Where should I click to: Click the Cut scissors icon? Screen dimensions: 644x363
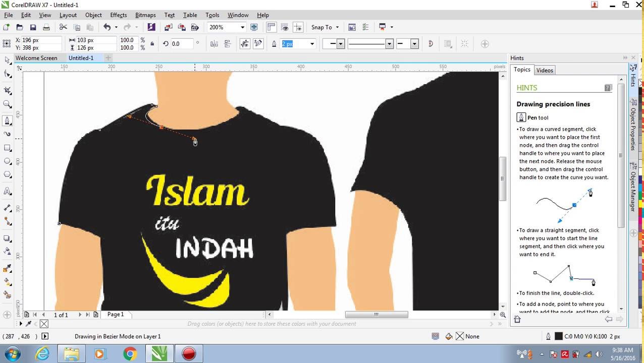tap(63, 27)
